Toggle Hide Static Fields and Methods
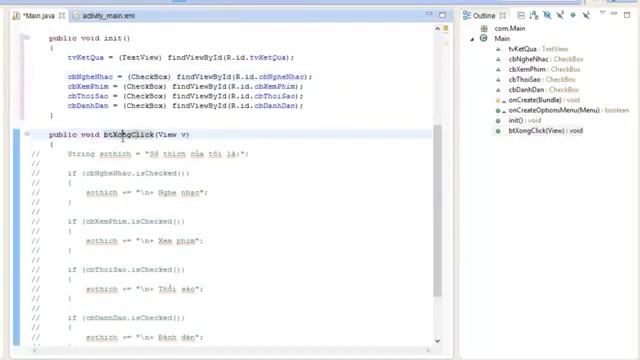 point(560,16)
